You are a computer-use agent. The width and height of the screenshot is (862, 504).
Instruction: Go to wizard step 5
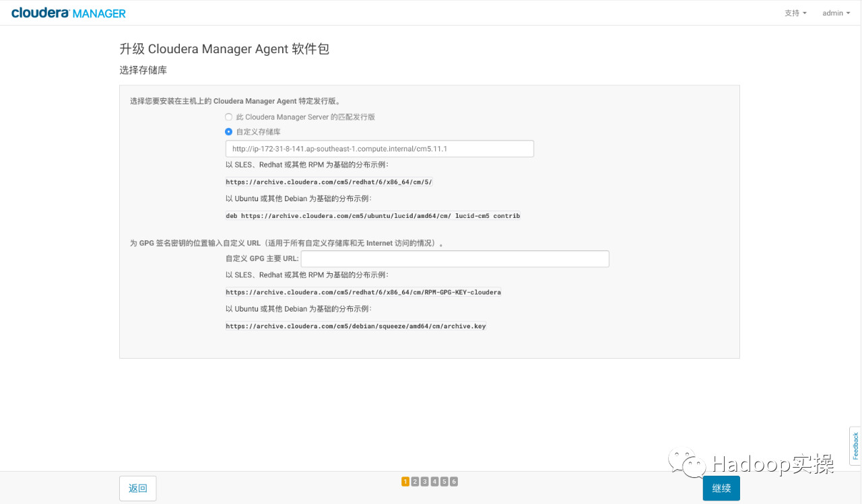point(444,481)
